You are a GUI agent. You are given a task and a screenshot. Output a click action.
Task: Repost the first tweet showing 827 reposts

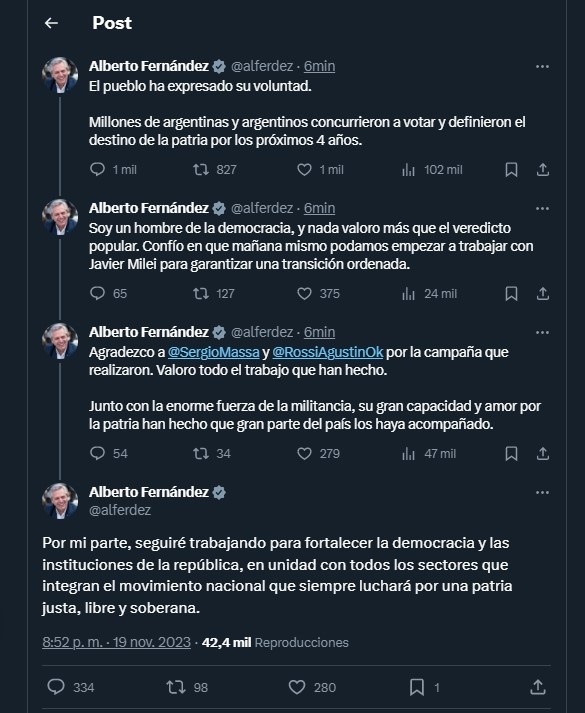(201, 170)
